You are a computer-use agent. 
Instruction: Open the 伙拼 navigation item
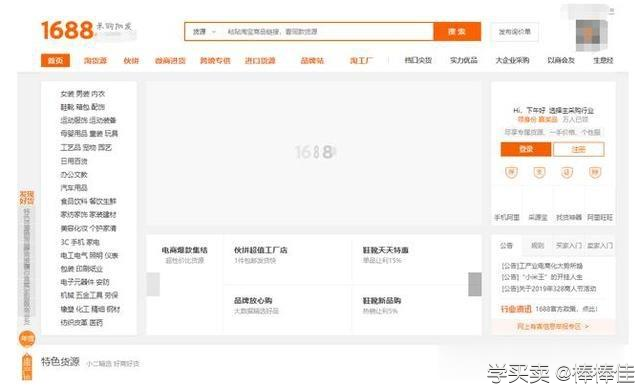click(x=131, y=60)
